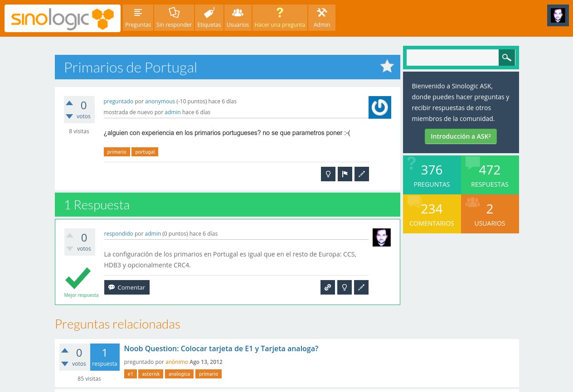Click the lightbulb icon under the question
Image resolution: width=573 pixels, height=392 pixels.
click(x=328, y=174)
